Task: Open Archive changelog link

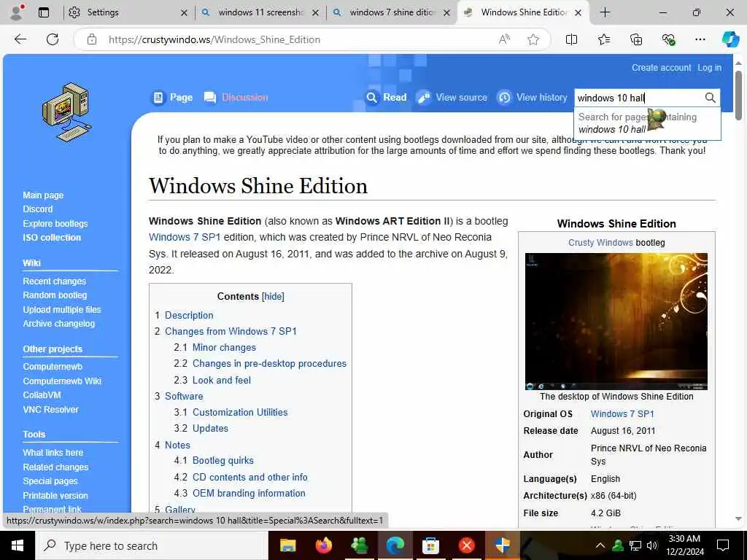Action: (x=58, y=324)
